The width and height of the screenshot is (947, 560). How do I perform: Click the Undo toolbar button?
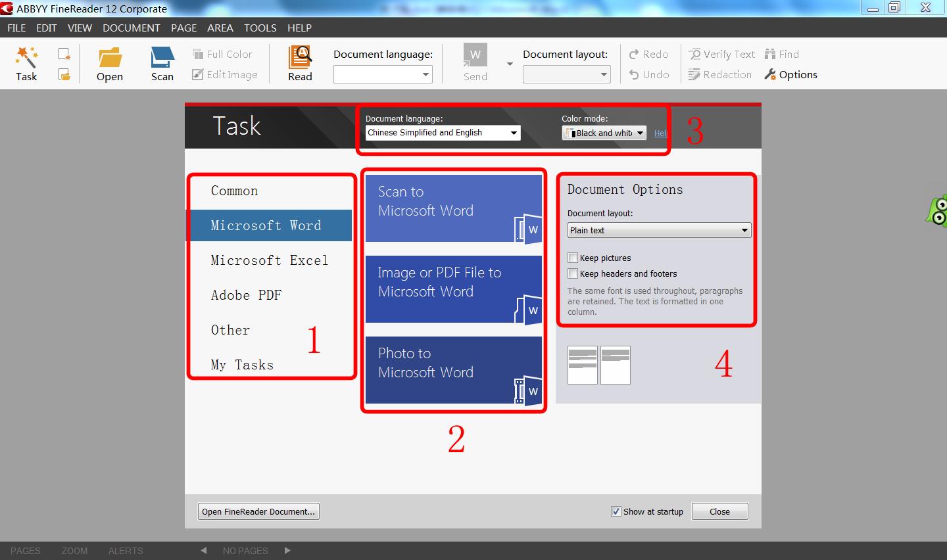coord(649,74)
